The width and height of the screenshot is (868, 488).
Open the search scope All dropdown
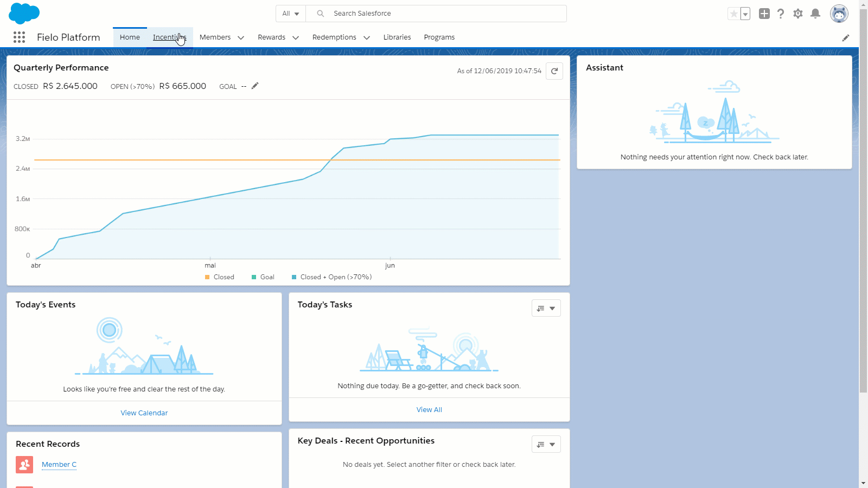[291, 14]
